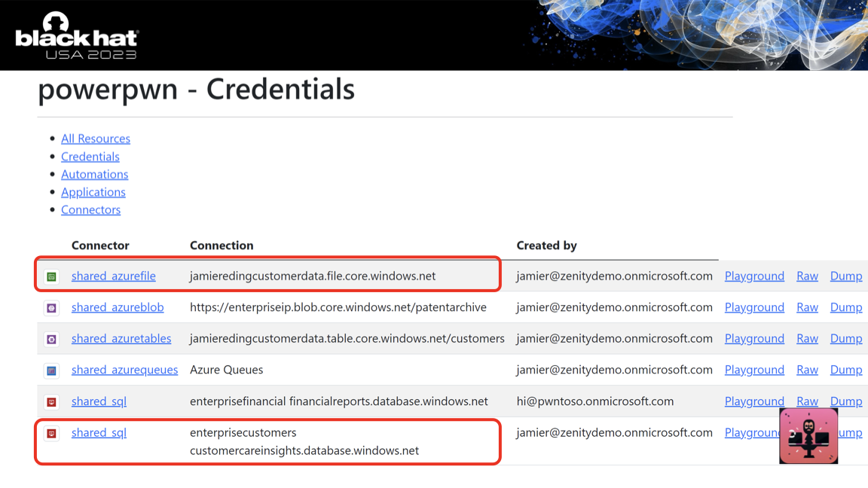Open Playground for shared_azurefile row
Screen dimensions: 868x488
[x=754, y=276]
